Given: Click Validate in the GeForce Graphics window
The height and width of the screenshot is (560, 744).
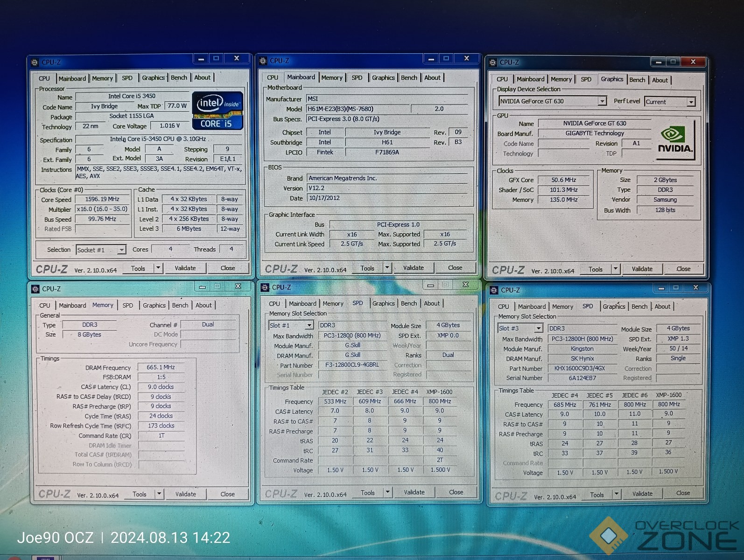Looking at the screenshot, I should pos(642,269).
